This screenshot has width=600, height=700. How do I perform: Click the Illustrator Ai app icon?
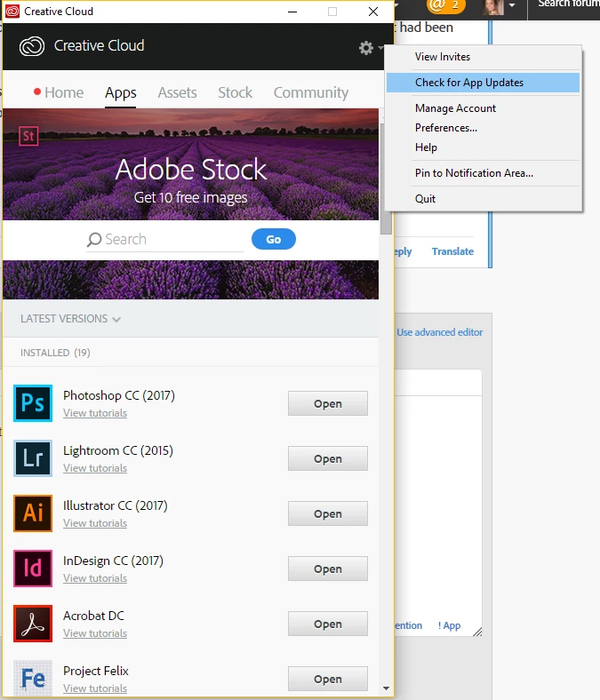(33, 513)
